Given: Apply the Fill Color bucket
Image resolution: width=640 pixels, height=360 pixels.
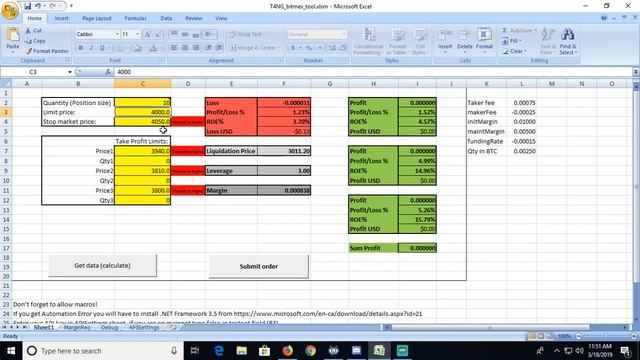Looking at the screenshot, I should (x=138, y=48).
